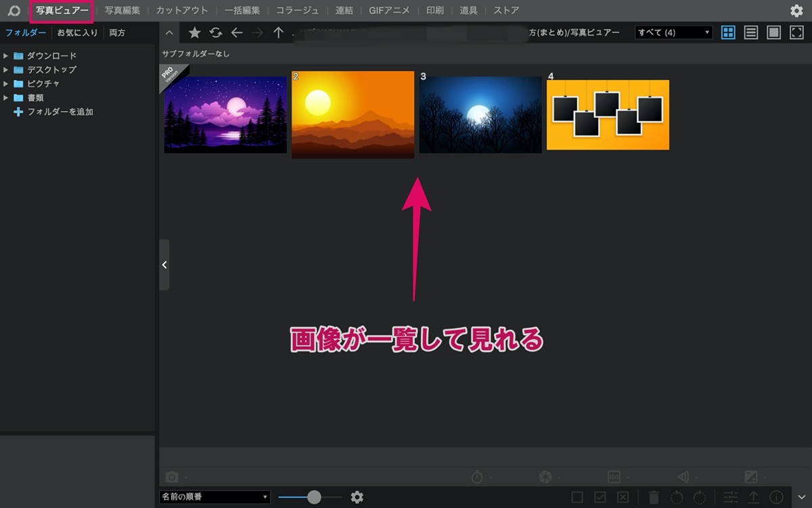
Task: Refresh the folder with the circular arrows icon
Action: [x=215, y=33]
